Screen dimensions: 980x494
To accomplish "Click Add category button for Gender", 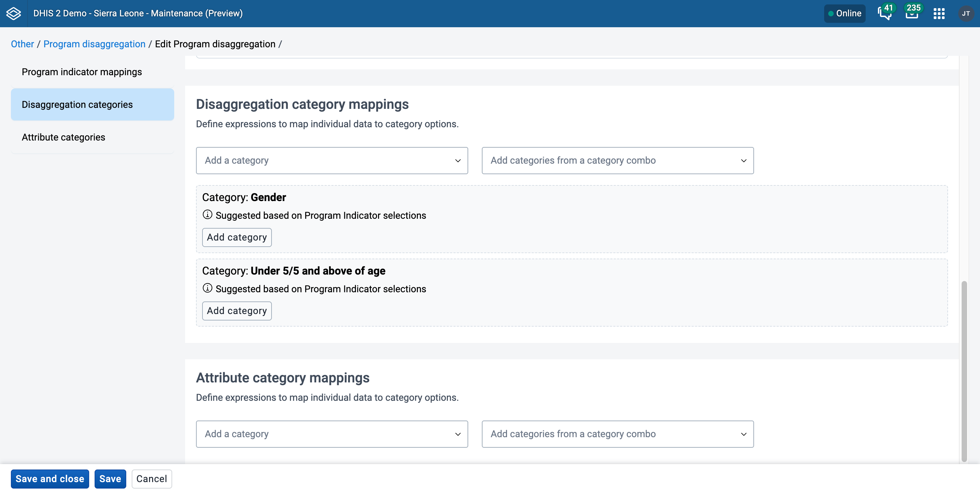I will tap(236, 237).
